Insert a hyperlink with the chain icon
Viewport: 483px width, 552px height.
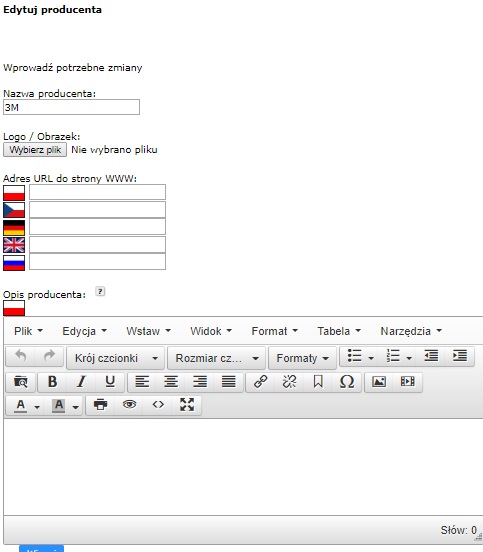click(261, 382)
